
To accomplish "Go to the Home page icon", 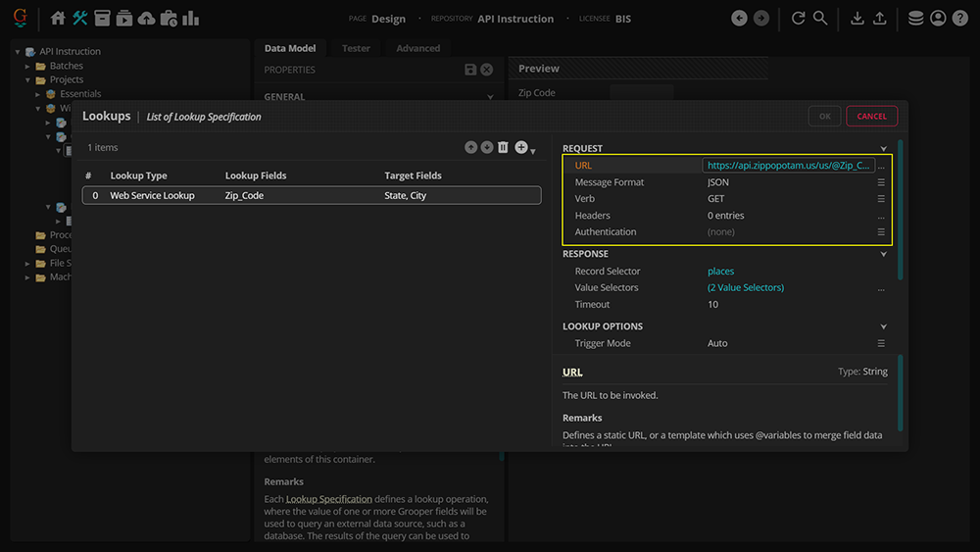I will pyautogui.click(x=58, y=19).
